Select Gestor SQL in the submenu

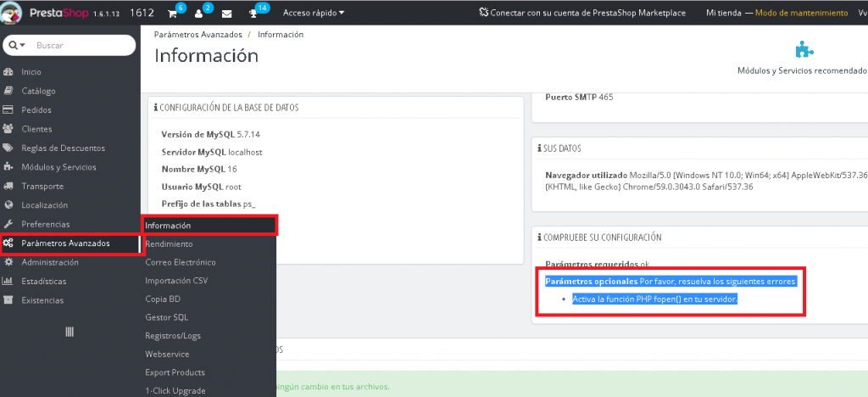[x=166, y=317]
